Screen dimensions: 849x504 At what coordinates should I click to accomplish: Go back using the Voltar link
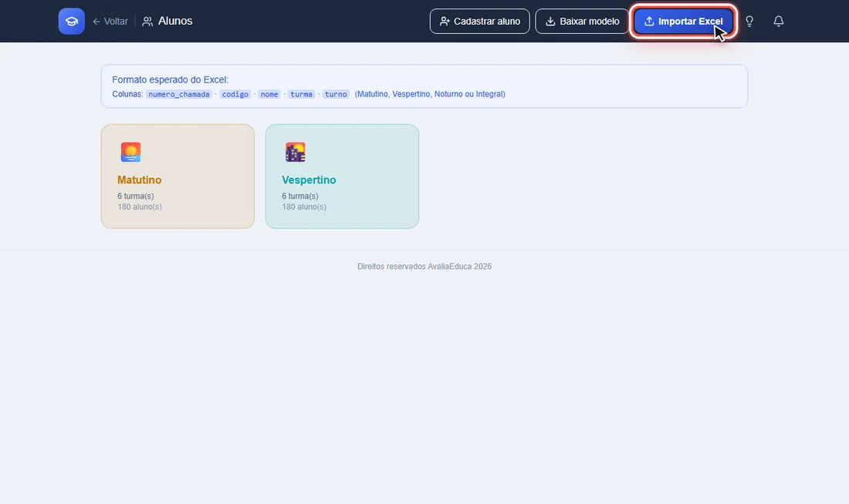click(x=110, y=21)
